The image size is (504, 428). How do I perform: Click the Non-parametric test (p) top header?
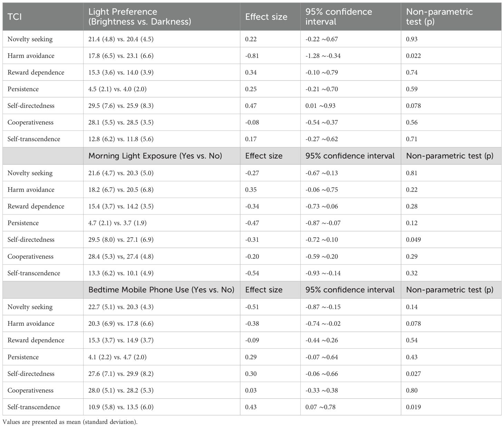coord(451,17)
